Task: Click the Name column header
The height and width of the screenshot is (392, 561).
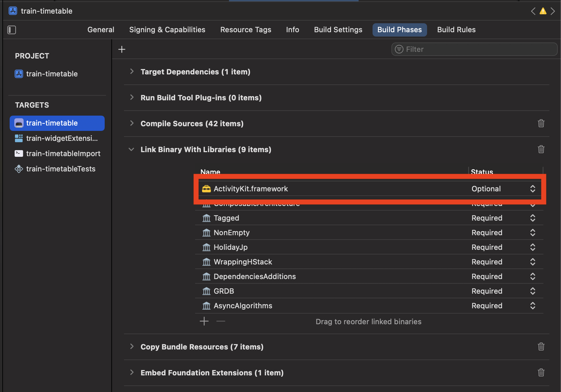Action: pos(210,171)
